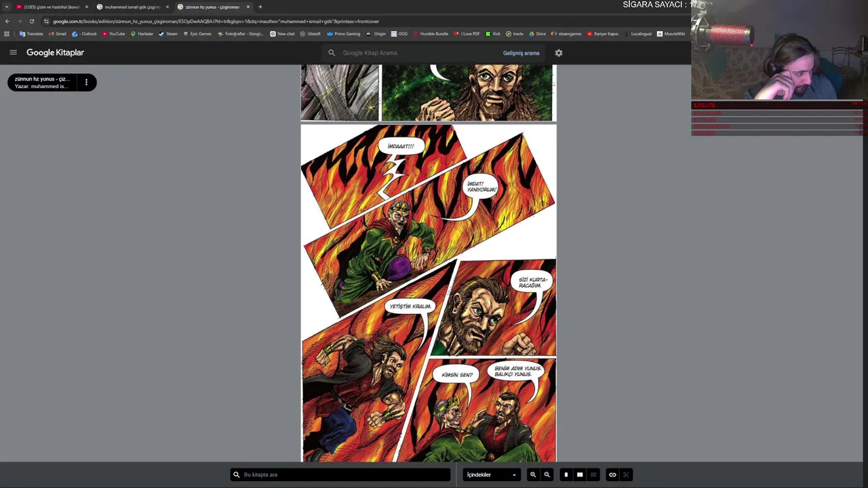This screenshot has width=868, height=488.
Task: Open the three-dot menu on book chip
Action: [86, 83]
